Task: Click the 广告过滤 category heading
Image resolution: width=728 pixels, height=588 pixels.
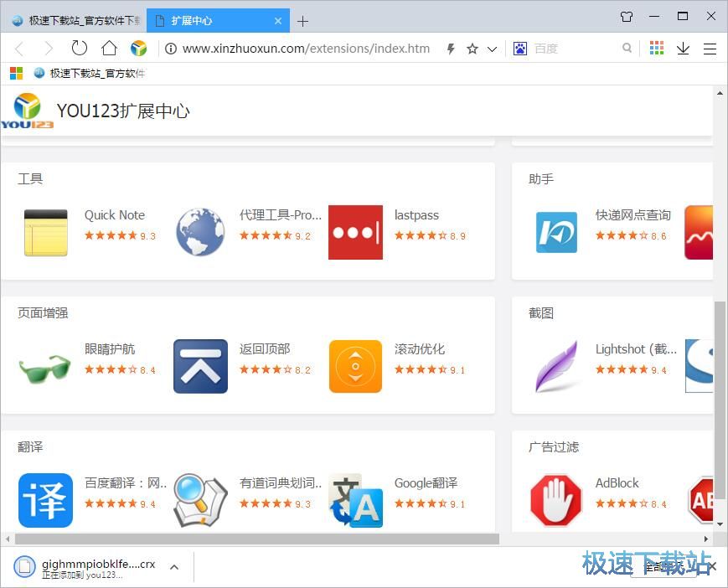Action: point(554,447)
